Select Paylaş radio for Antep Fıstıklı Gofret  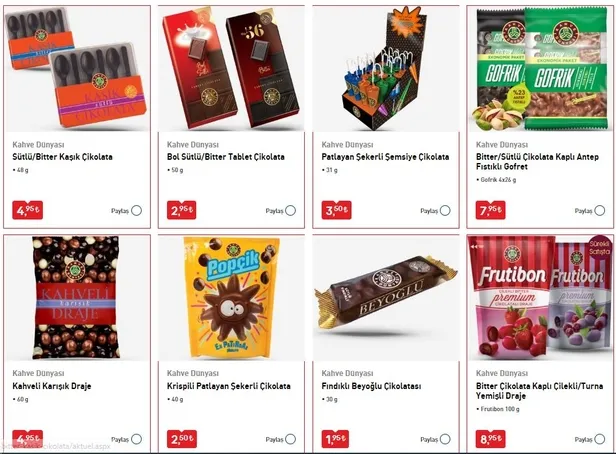click(x=600, y=211)
